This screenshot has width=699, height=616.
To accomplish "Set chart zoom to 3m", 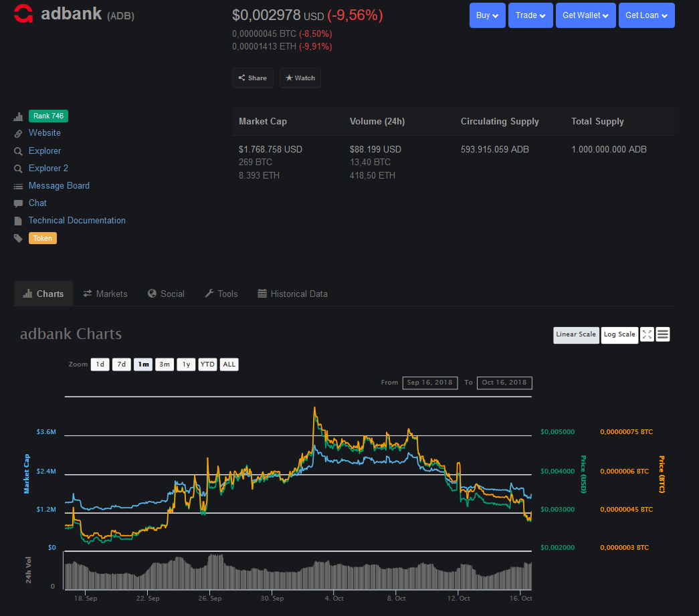I will (x=165, y=365).
